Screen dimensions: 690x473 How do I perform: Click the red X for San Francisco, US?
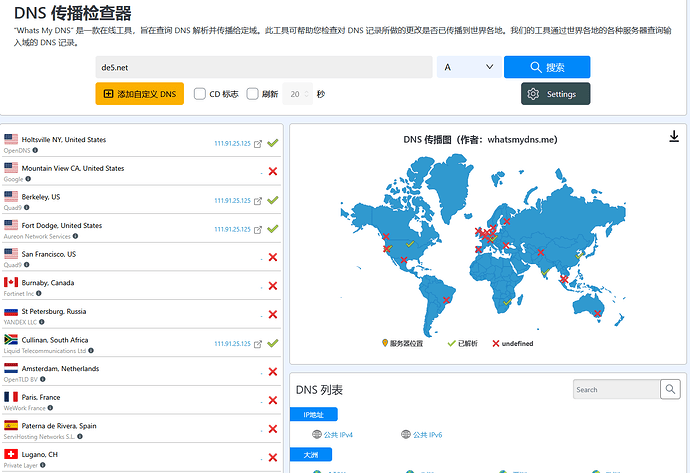(273, 257)
